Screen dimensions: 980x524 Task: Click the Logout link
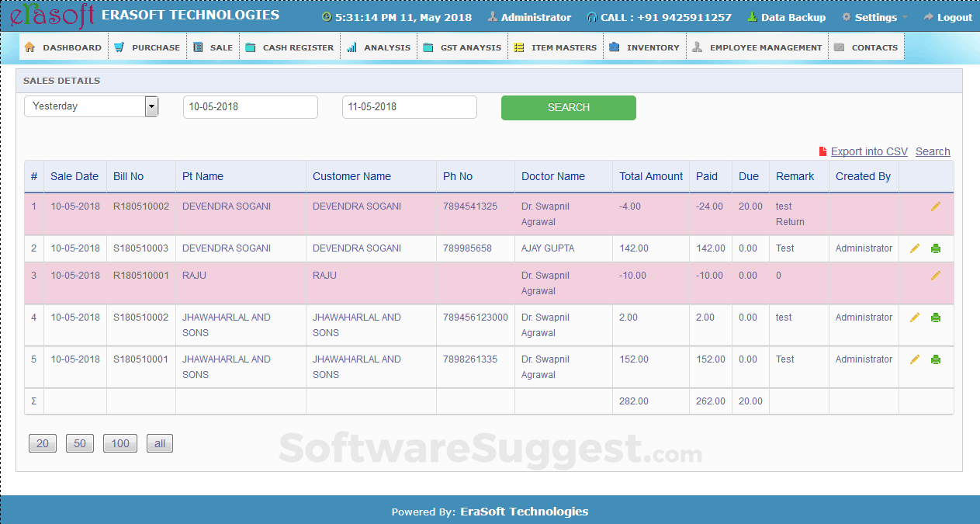(x=954, y=17)
